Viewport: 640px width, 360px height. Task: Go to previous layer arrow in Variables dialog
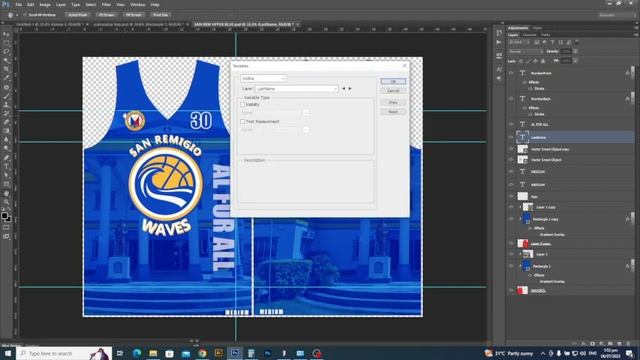coord(344,89)
